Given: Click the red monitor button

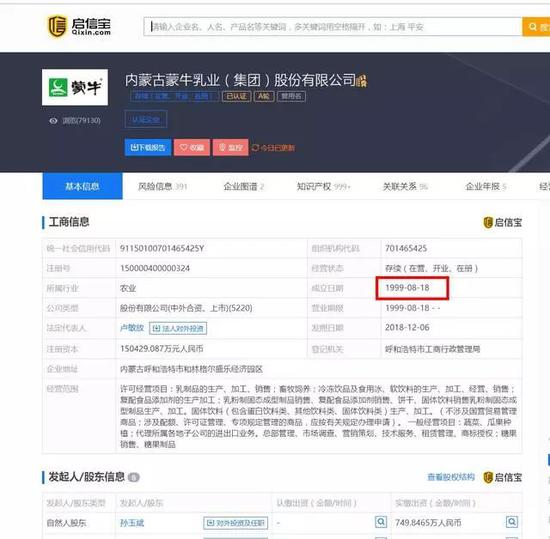Looking at the screenshot, I should click(x=230, y=147).
